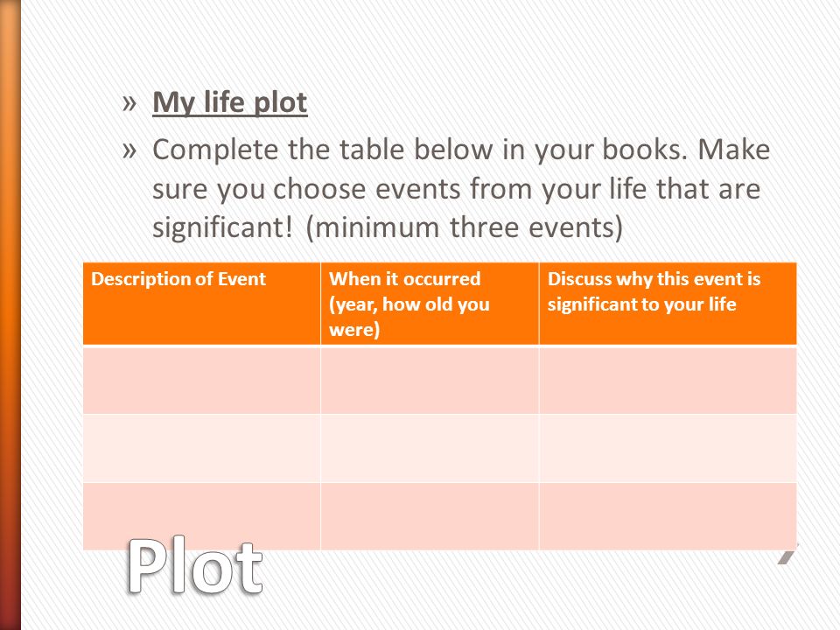Image resolution: width=840 pixels, height=630 pixels.
Task: Click the bullet marker beside 'My life plot'
Action: pyautogui.click(x=129, y=103)
